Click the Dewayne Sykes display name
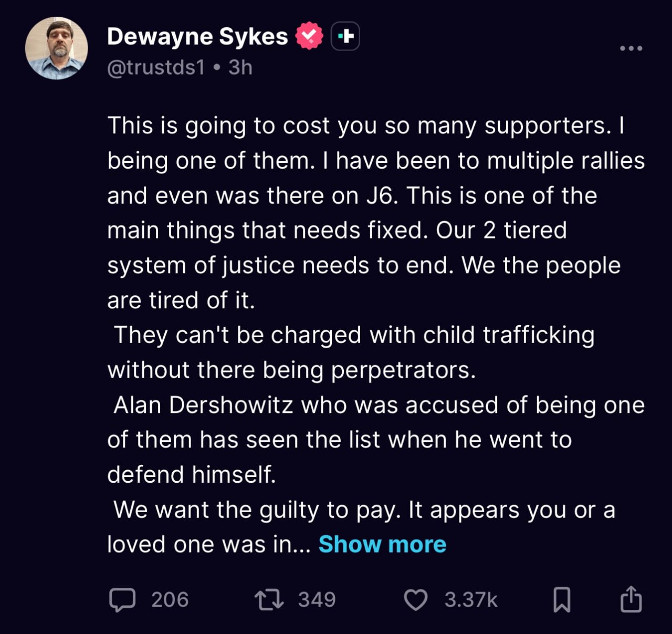The width and height of the screenshot is (672, 634). click(x=197, y=37)
